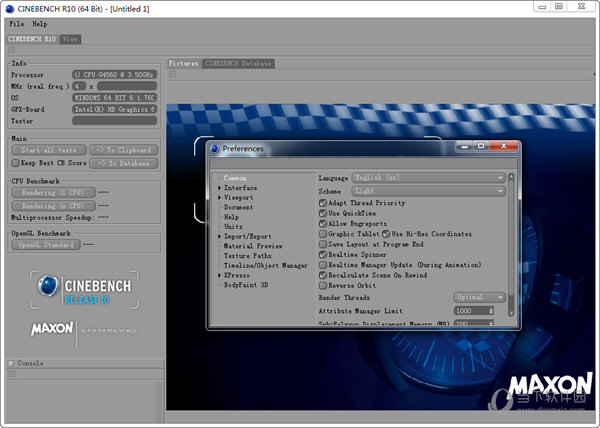This screenshot has height=428, width=600.
Task: Click the grip handle under Console
Action: [x=12, y=374]
